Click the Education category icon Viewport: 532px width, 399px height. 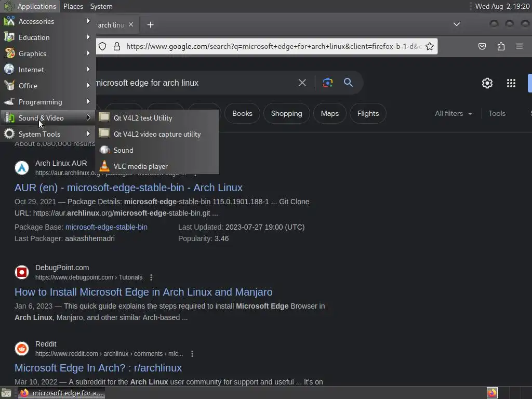tap(9, 37)
